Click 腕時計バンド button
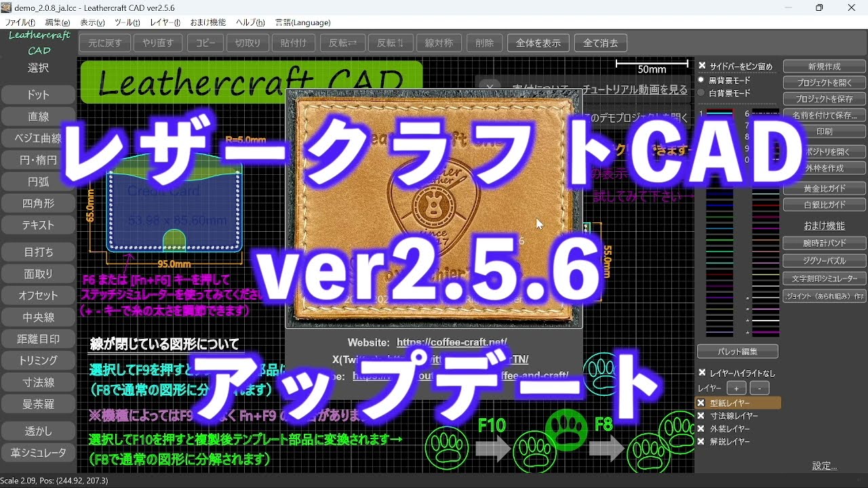 click(825, 243)
